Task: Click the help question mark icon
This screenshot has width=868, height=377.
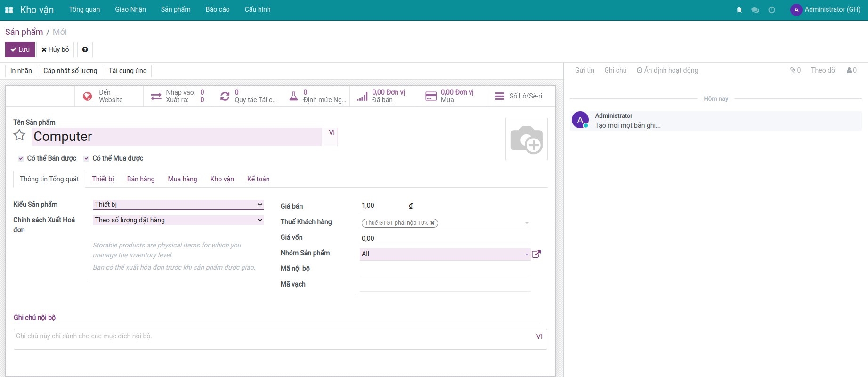Action: click(x=85, y=49)
